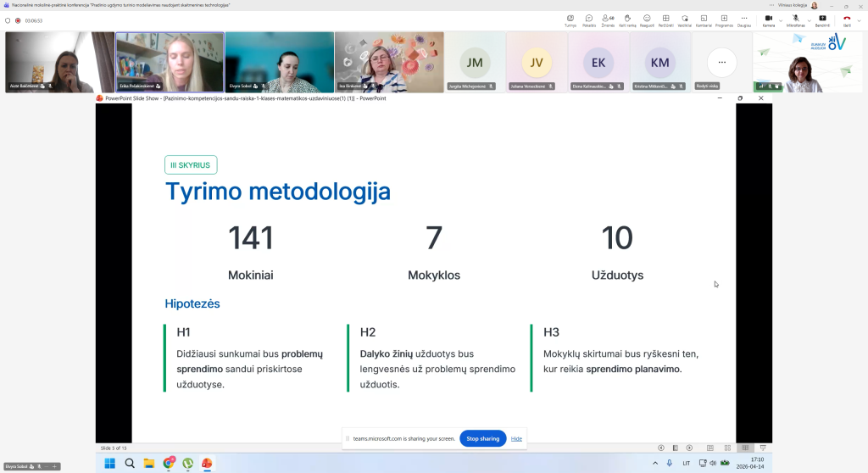The width and height of the screenshot is (868, 473).
Task: Raise hand with Kelti ranką
Action: point(628,19)
